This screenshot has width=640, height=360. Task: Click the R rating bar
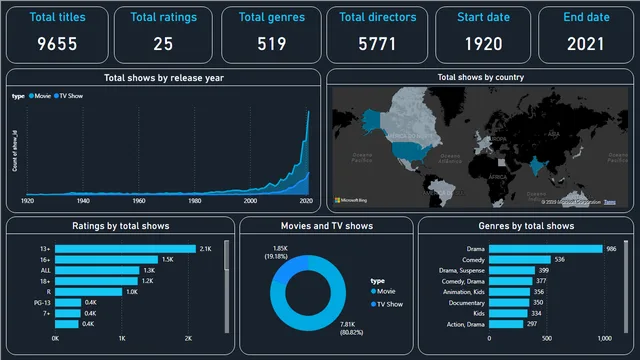[x=89, y=292]
